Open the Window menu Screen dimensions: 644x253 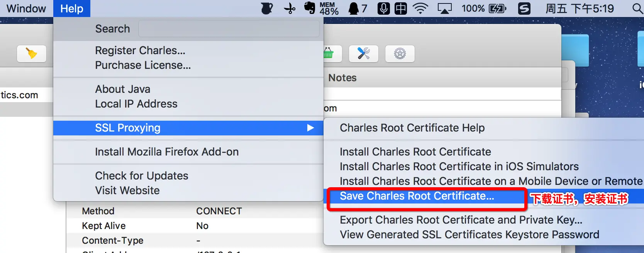[26, 8]
